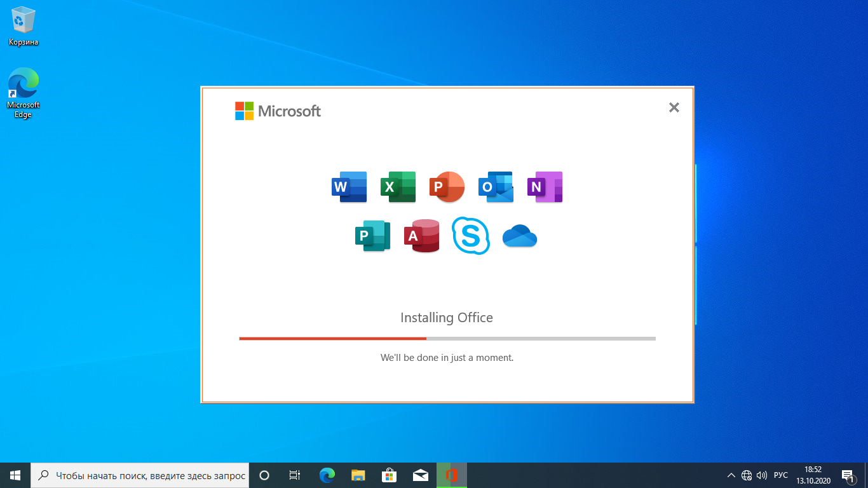Viewport: 868px width, 488px height.
Task: Show hidden system tray icons
Action: point(731,475)
